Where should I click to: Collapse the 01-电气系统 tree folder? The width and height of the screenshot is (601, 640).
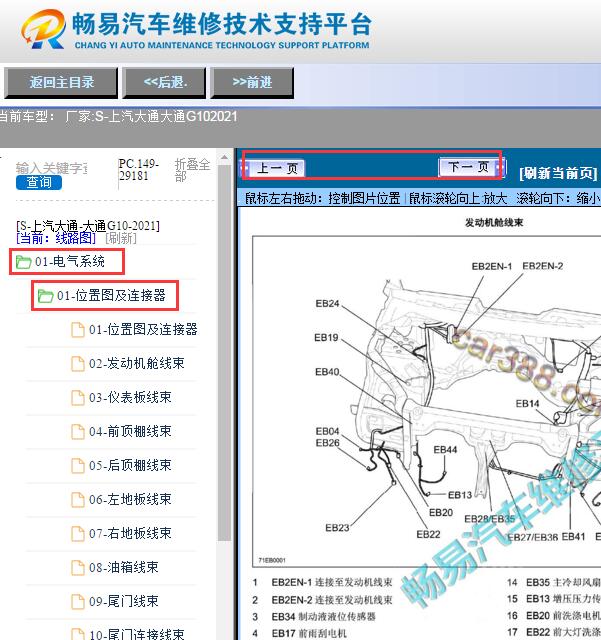(69, 262)
